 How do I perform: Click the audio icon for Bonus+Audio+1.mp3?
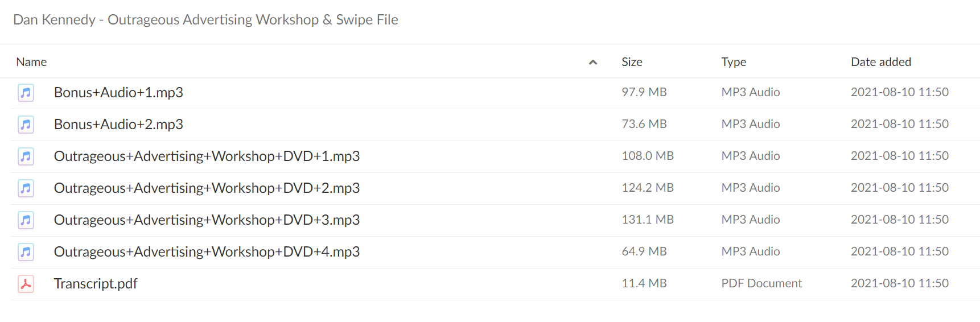click(x=26, y=92)
